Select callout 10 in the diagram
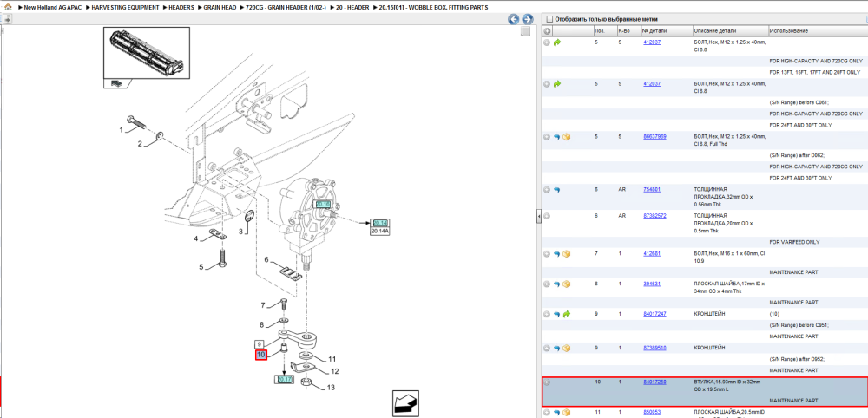 point(261,355)
